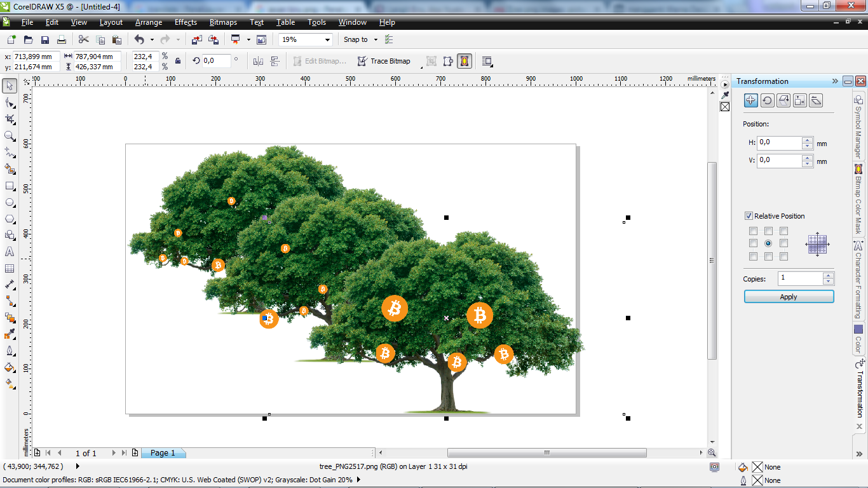The height and width of the screenshot is (488, 868).
Task: Select the Pick tool in the toolbox
Action: coord(10,86)
